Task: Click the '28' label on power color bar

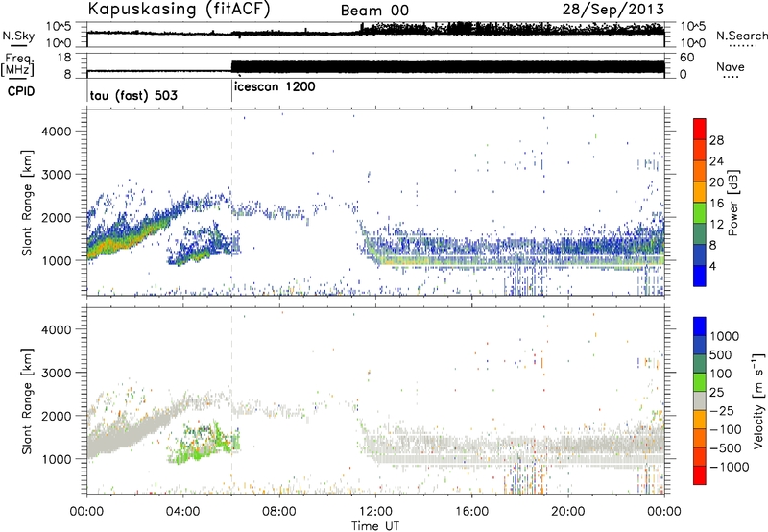Action: [x=716, y=140]
